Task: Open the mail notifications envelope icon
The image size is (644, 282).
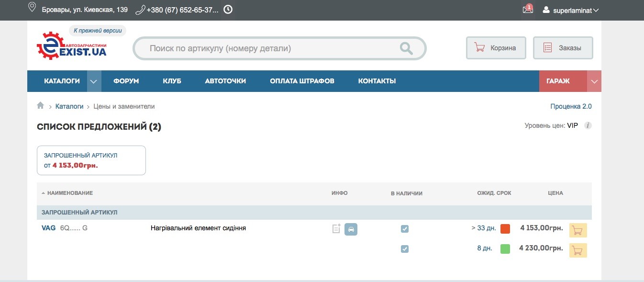Action: click(x=527, y=10)
